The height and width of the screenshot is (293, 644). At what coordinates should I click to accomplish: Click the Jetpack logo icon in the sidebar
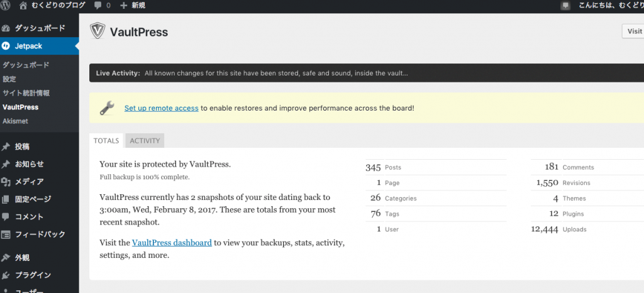(6, 46)
